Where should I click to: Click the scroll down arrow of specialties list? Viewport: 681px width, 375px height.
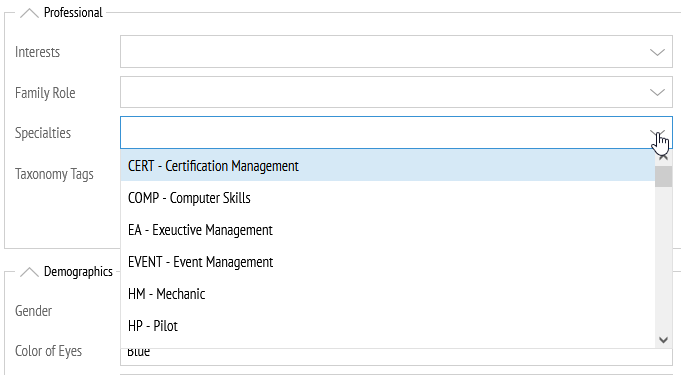click(x=663, y=340)
